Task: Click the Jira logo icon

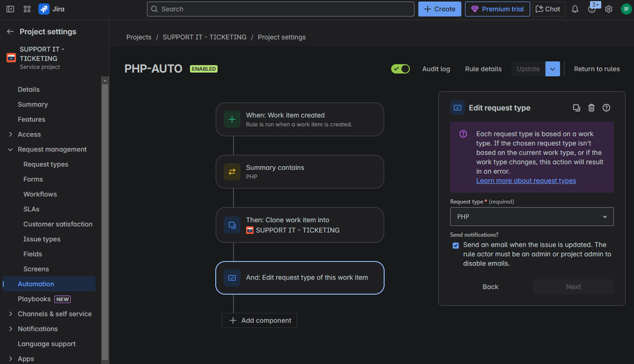Action: coord(44,9)
